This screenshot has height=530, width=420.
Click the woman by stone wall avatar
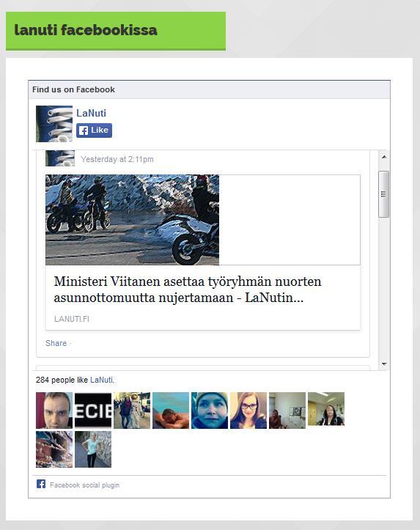(x=93, y=449)
